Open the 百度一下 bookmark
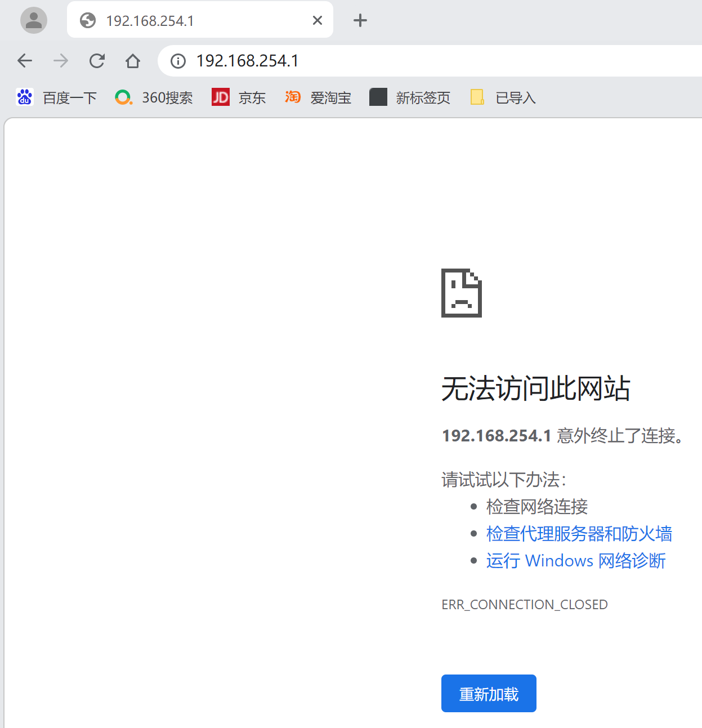702x728 pixels. [57, 97]
